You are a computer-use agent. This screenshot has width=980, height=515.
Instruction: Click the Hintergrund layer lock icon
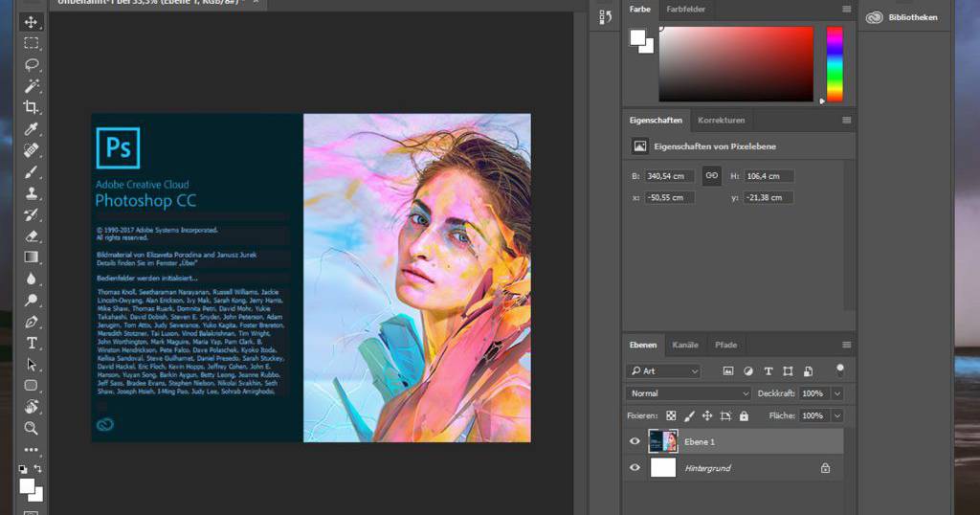[826, 468]
